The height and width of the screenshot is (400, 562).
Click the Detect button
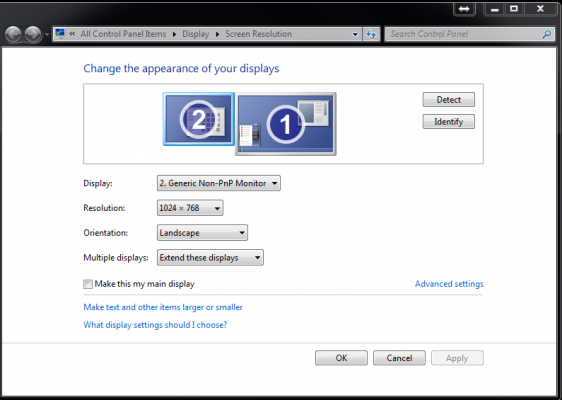tap(448, 100)
